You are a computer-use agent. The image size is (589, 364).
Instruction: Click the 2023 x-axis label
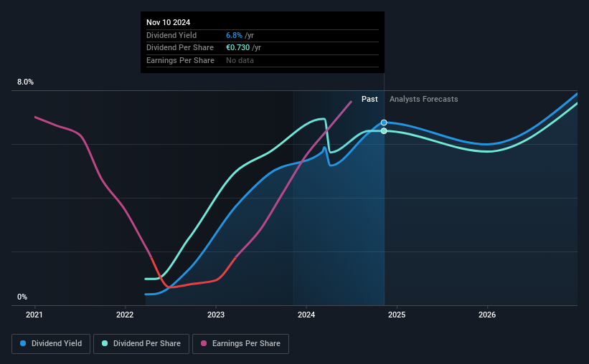[216, 315]
